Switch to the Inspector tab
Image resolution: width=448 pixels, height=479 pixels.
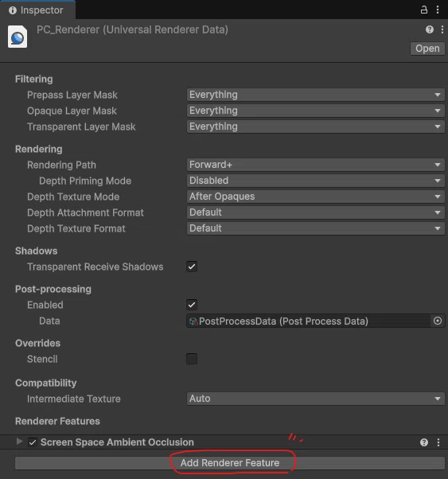pyautogui.click(x=37, y=10)
